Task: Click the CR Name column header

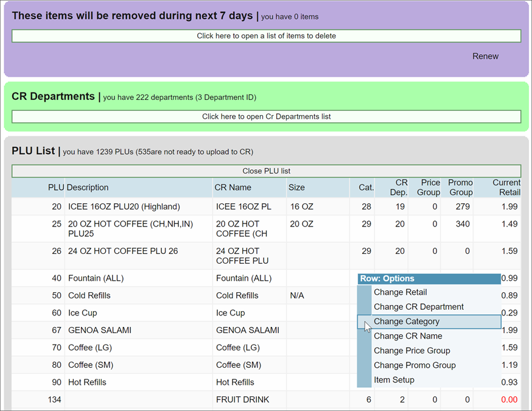Action: pos(231,187)
